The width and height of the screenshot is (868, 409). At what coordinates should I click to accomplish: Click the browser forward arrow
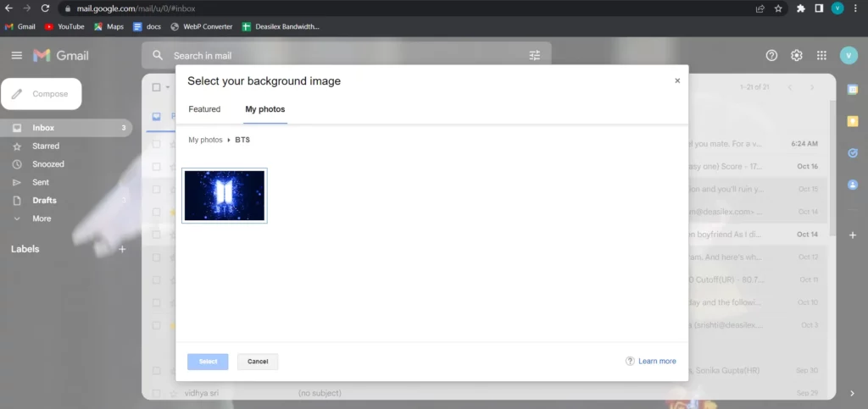point(26,8)
